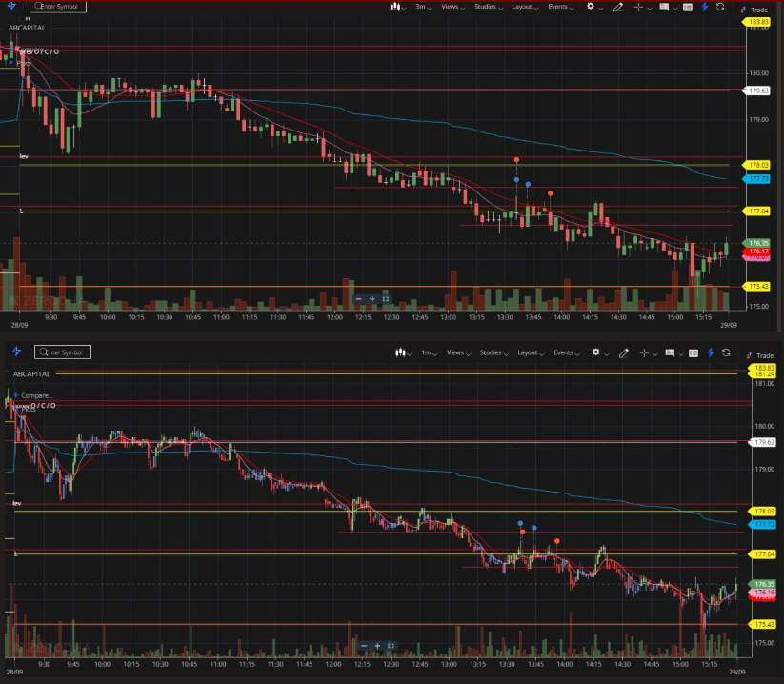Click the blue 177.73 VWAP label in top chart
This screenshot has height=684, width=784.
[x=757, y=178]
